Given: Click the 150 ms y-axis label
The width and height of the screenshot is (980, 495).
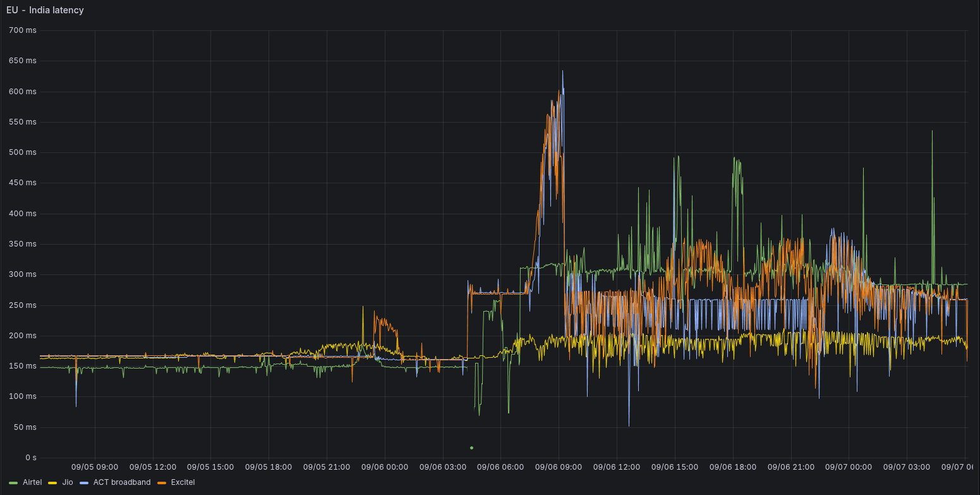Looking at the screenshot, I should [22, 366].
